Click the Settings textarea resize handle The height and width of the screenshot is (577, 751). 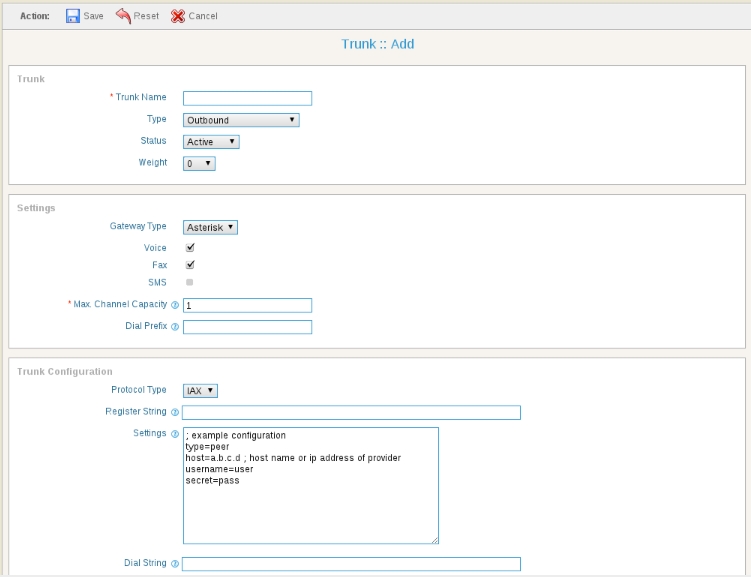tap(434, 540)
